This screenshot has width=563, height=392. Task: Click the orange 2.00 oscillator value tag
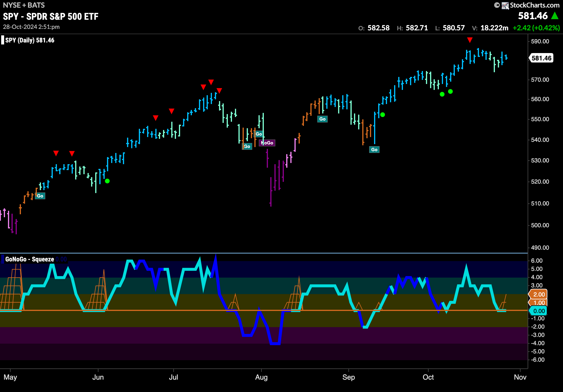tap(539, 294)
